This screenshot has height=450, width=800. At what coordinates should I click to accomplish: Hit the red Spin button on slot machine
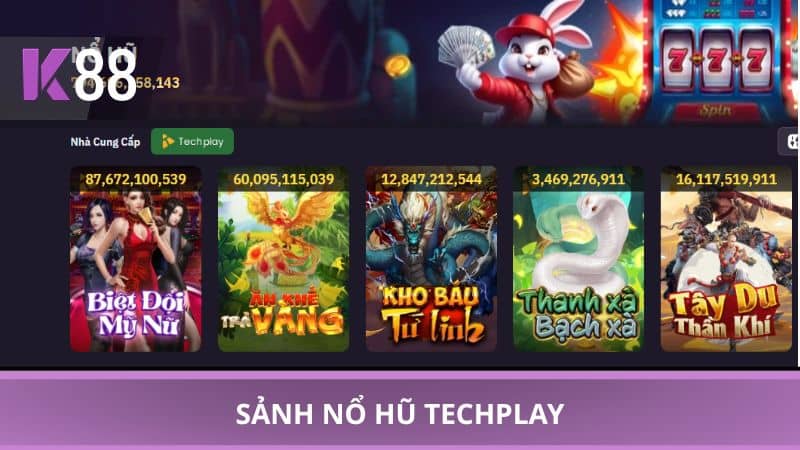pyautogui.click(x=715, y=111)
